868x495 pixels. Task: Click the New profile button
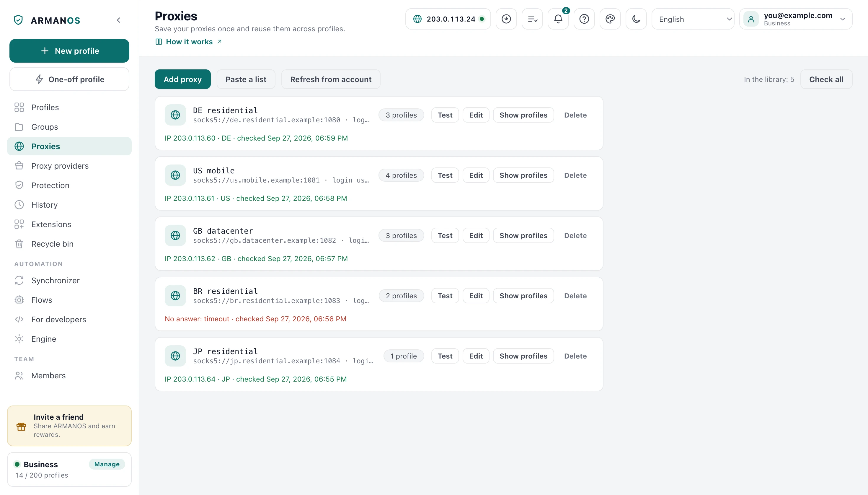pyautogui.click(x=69, y=51)
